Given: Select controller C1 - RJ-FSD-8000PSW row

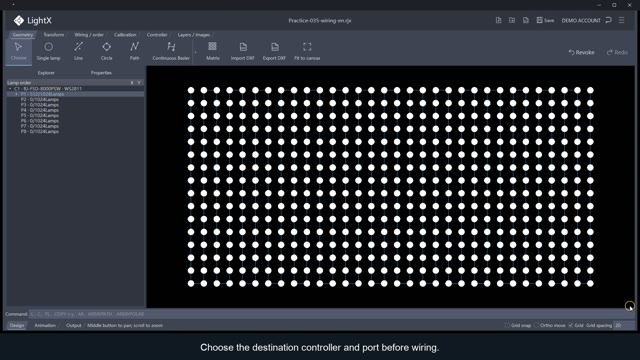Looking at the screenshot, I should point(75,89).
